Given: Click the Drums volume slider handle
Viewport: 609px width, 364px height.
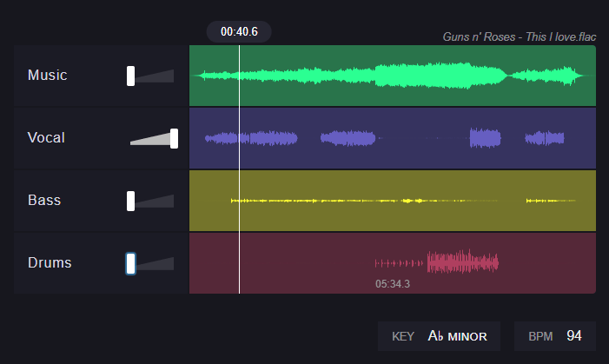Looking at the screenshot, I should (x=130, y=263).
